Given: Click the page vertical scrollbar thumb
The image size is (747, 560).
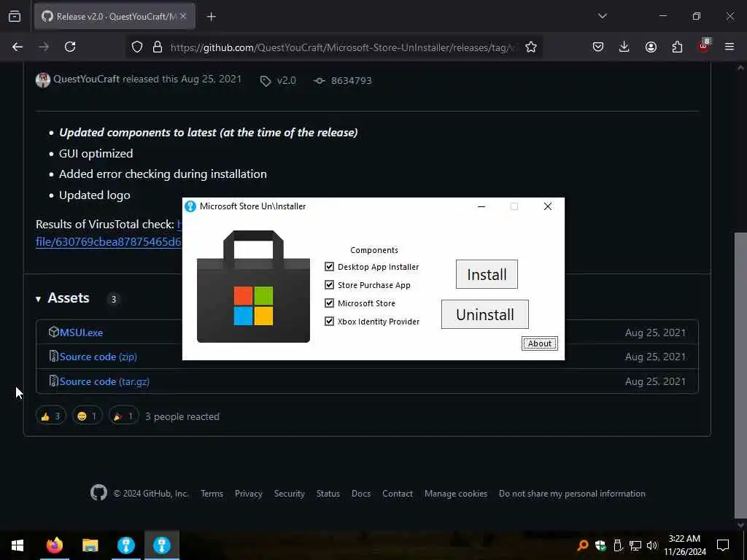Looking at the screenshot, I should (x=740, y=376).
